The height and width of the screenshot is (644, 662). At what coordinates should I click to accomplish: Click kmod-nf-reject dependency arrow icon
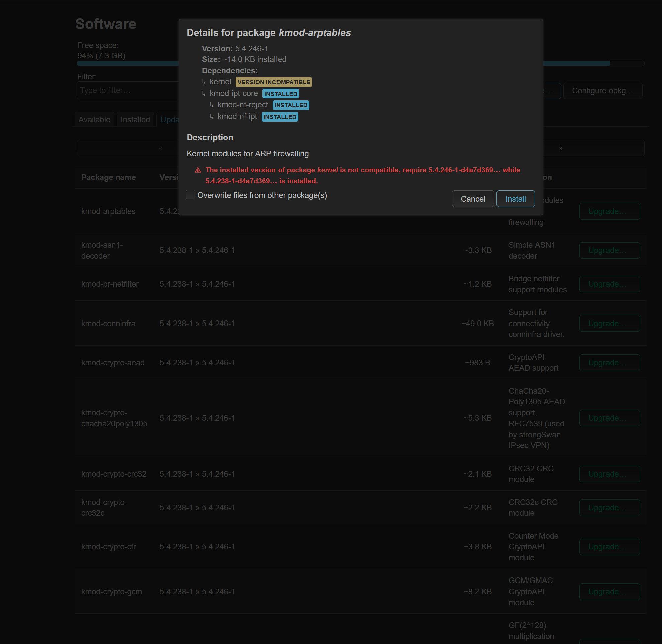[x=212, y=105]
